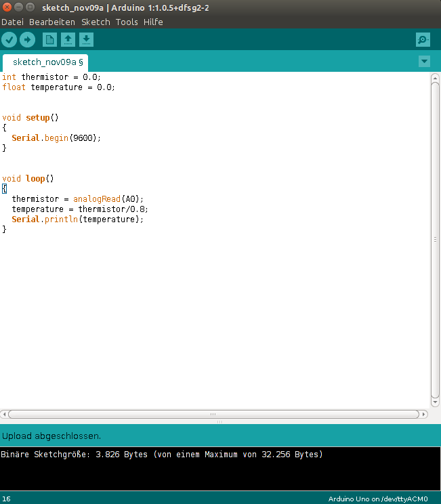Click the horizontal scrollbar thumb
Viewport: 441px width, 504px height.
coord(214,414)
